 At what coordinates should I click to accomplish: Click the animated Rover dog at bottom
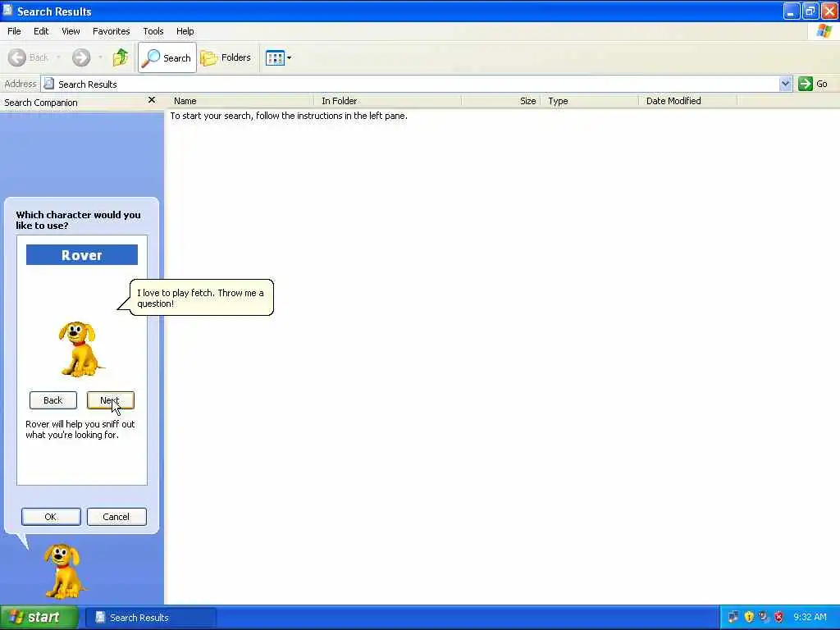click(64, 571)
